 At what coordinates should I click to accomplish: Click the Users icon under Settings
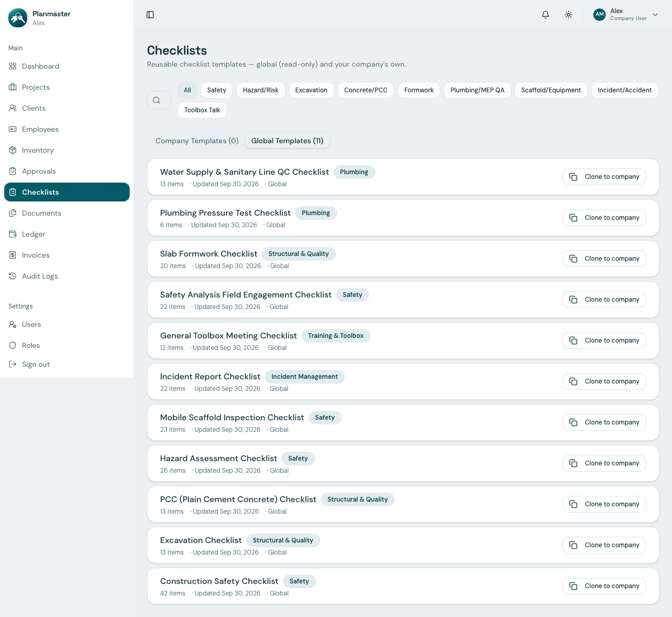[x=13, y=324]
